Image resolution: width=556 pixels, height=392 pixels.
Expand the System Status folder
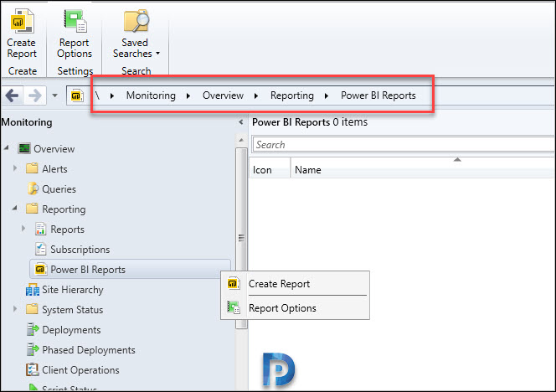(x=15, y=308)
